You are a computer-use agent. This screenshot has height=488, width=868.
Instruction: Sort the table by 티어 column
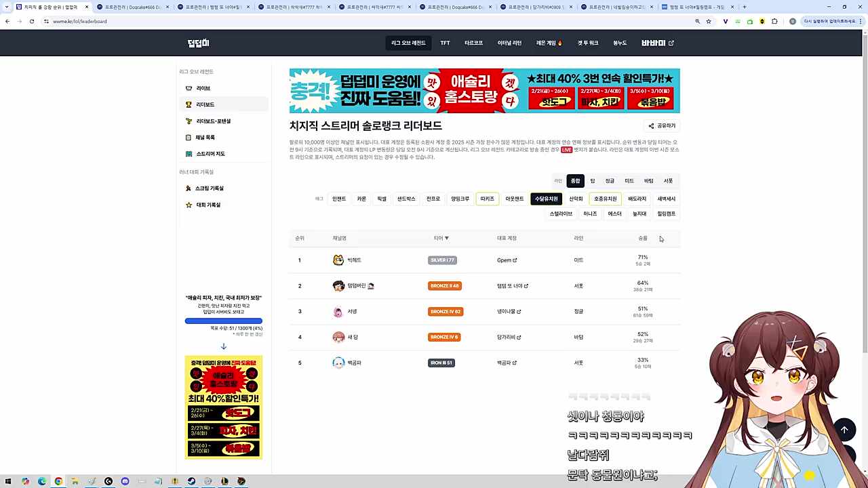pyautogui.click(x=441, y=239)
